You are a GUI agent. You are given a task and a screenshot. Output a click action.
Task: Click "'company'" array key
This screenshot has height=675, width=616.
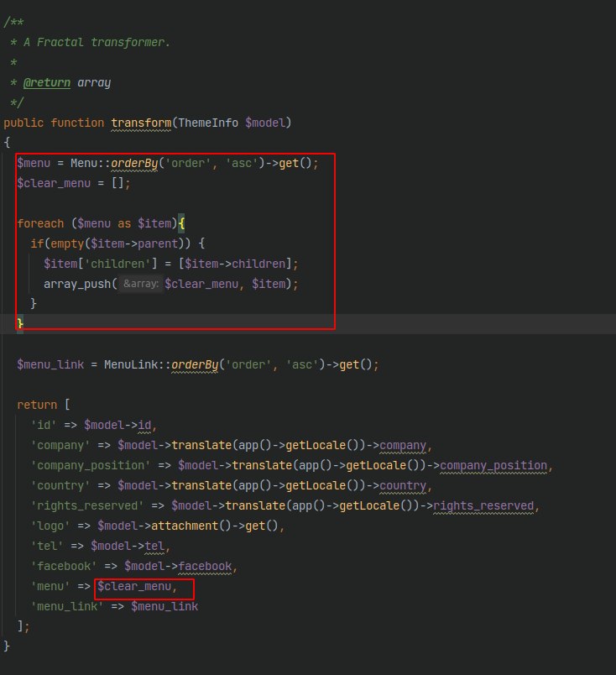point(60,446)
